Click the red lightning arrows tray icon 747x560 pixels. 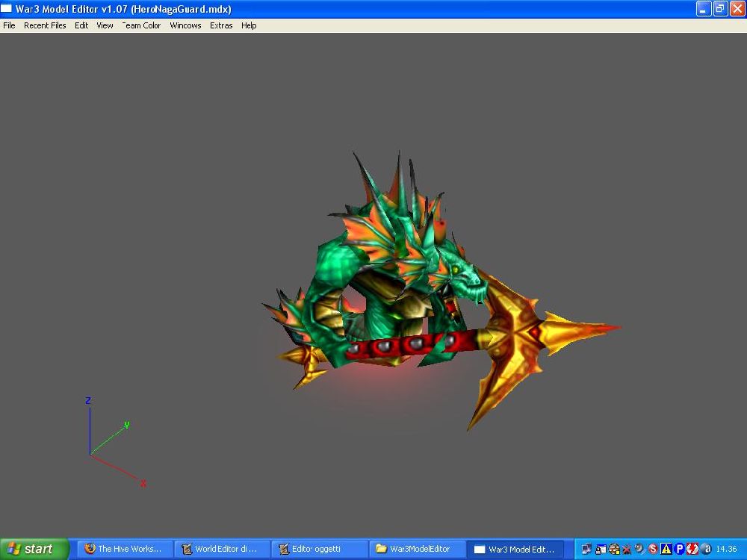692,549
